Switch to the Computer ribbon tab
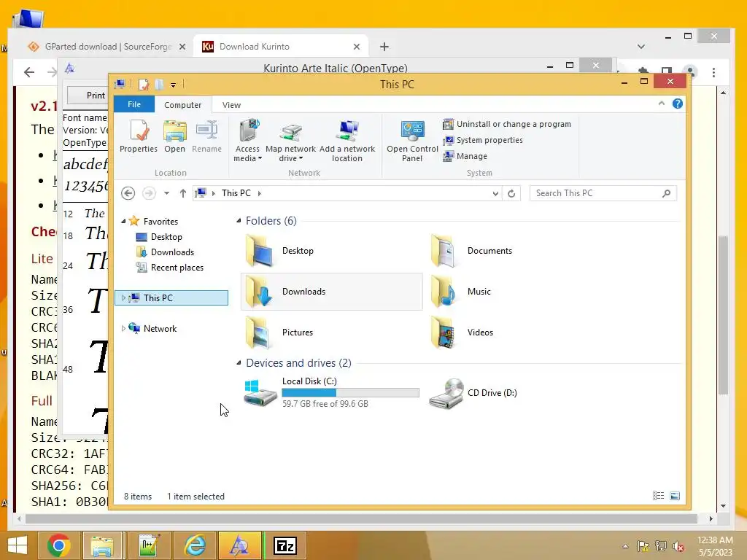 click(x=183, y=105)
